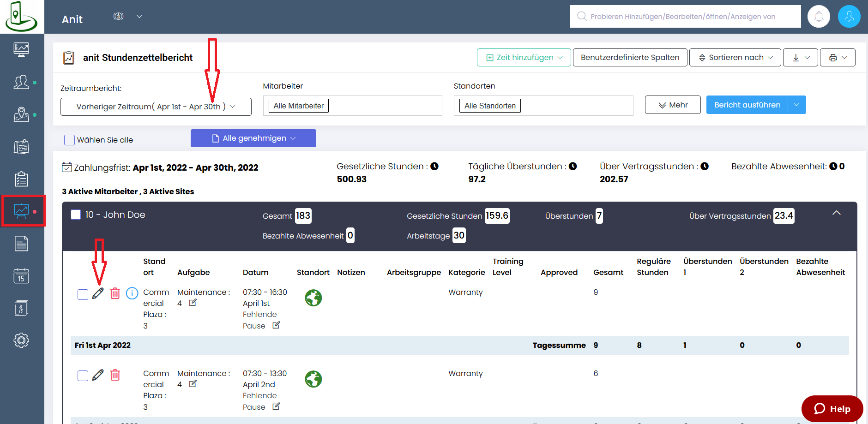Click the Alle Mitarbeiter tag
The image size is (868, 424).
[299, 106]
